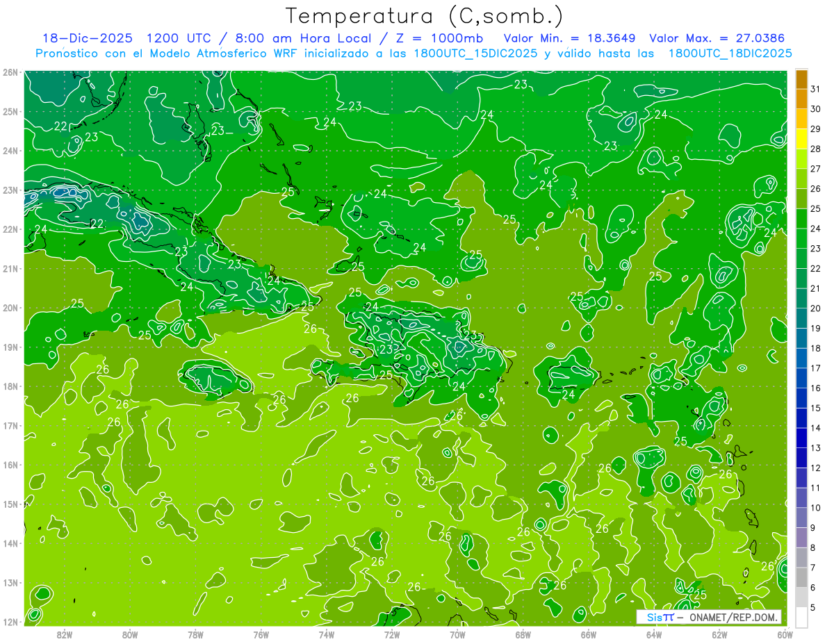
Task: Click the 21N latitude axis label
Action: coord(10,269)
